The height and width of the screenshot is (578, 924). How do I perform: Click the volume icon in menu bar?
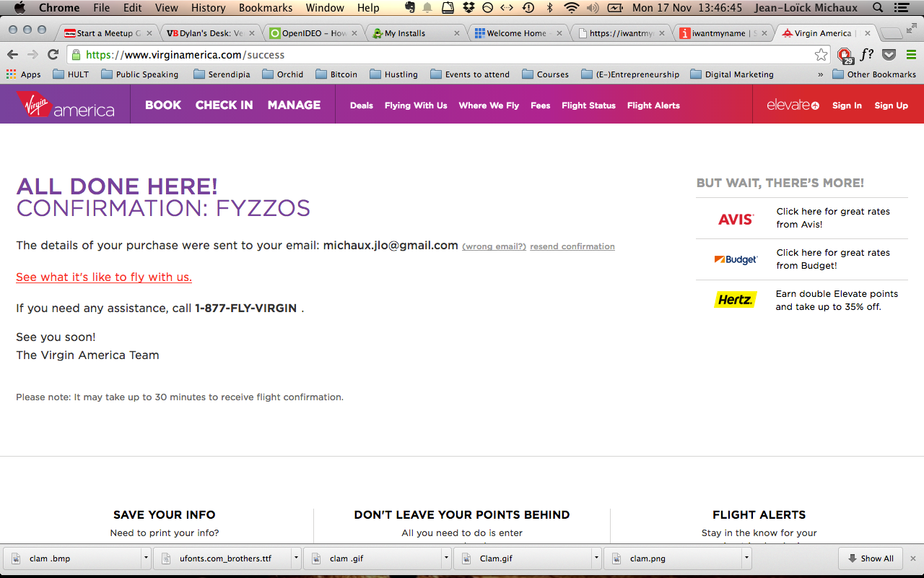tap(593, 8)
